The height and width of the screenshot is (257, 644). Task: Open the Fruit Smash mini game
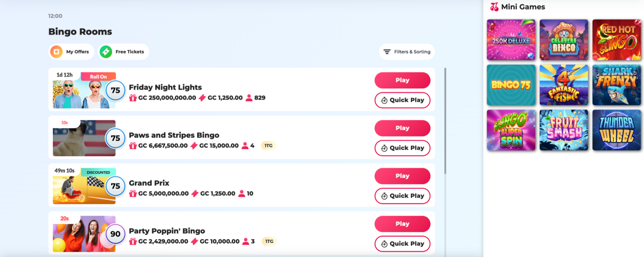point(564,130)
